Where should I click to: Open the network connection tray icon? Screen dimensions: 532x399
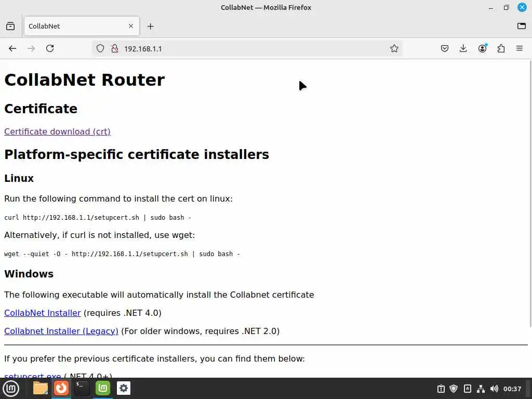(x=481, y=389)
